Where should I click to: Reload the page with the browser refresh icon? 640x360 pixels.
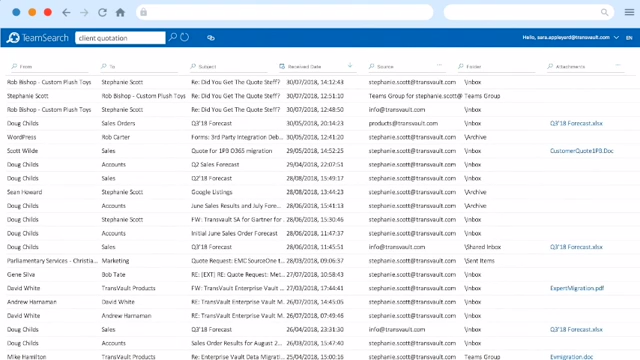pyautogui.click(x=102, y=12)
